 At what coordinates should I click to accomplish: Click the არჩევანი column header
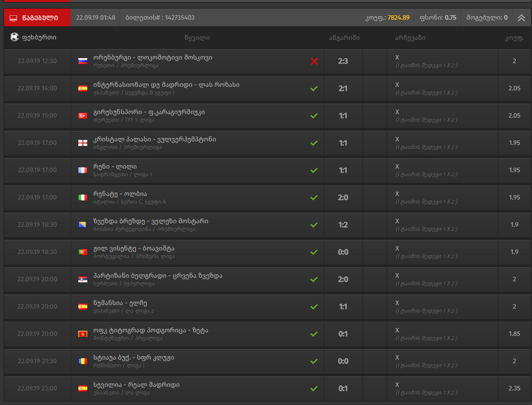coord(410,37)
